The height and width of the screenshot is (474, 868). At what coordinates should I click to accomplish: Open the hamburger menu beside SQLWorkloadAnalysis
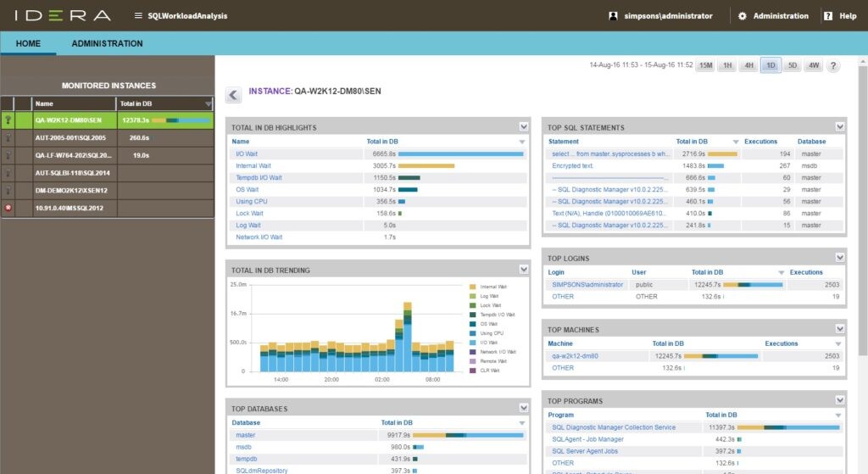(139, 16)
